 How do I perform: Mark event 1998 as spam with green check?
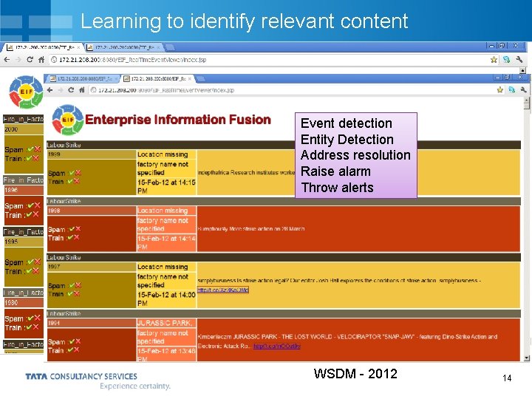[72, 229]
